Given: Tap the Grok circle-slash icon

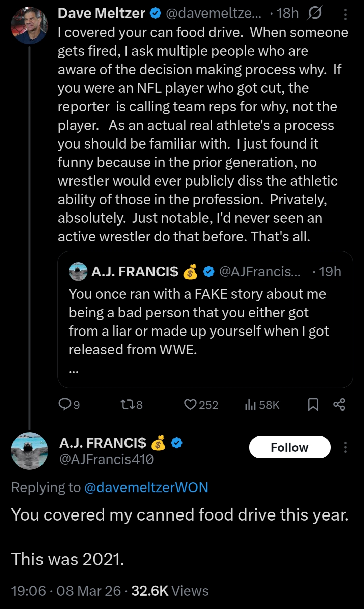Looking at the screenshot, I should click(x=315, y=14).
